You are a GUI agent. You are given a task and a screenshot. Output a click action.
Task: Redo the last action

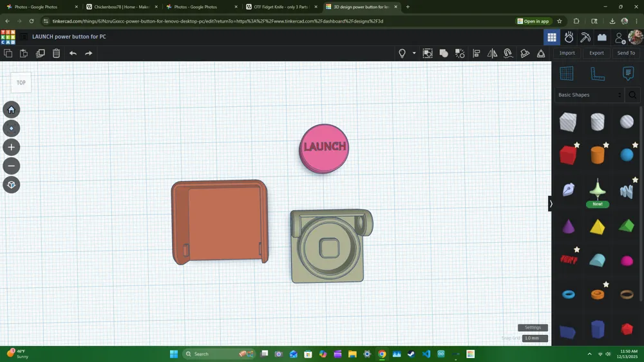click(89, 53)
